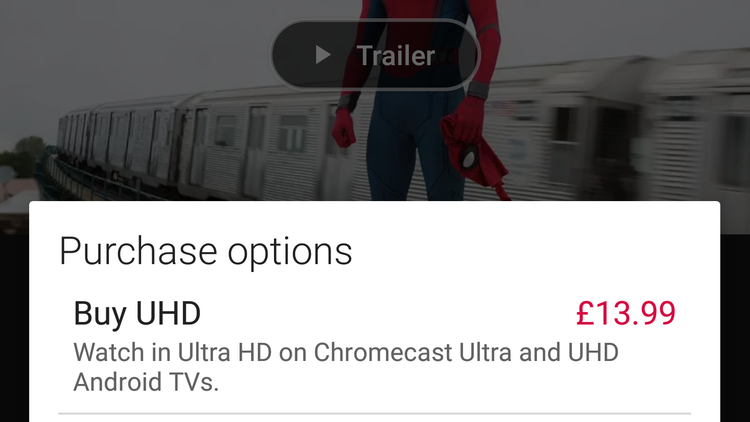The height and width of the screenshot is (422, 750).
Task: Tap the £13.99 price in red
Action: tap(626, 313)
